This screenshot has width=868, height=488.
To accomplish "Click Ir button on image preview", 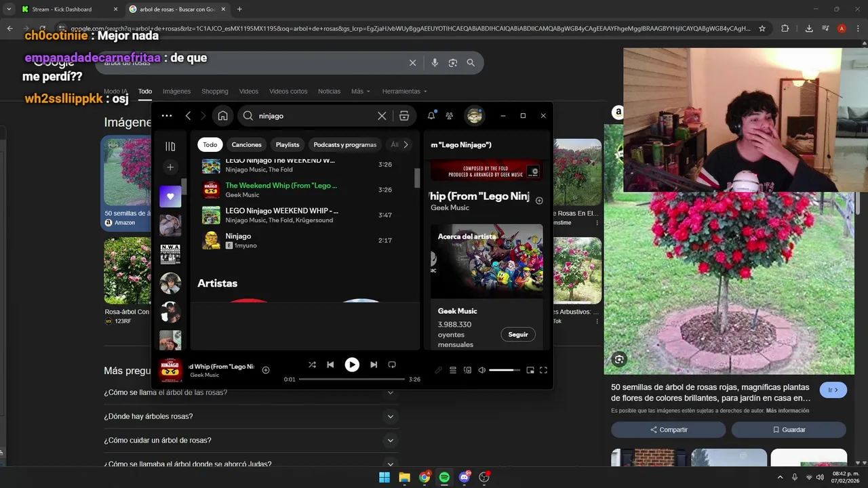I will (x=833, y=390).
